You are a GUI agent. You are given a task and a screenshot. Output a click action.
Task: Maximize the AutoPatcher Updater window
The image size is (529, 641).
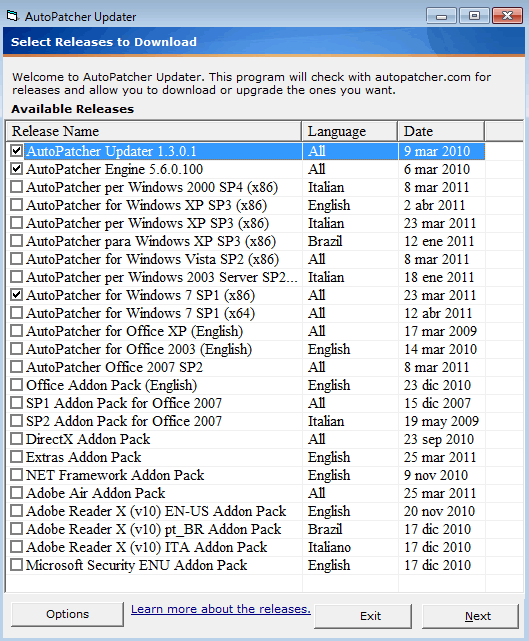474,16
